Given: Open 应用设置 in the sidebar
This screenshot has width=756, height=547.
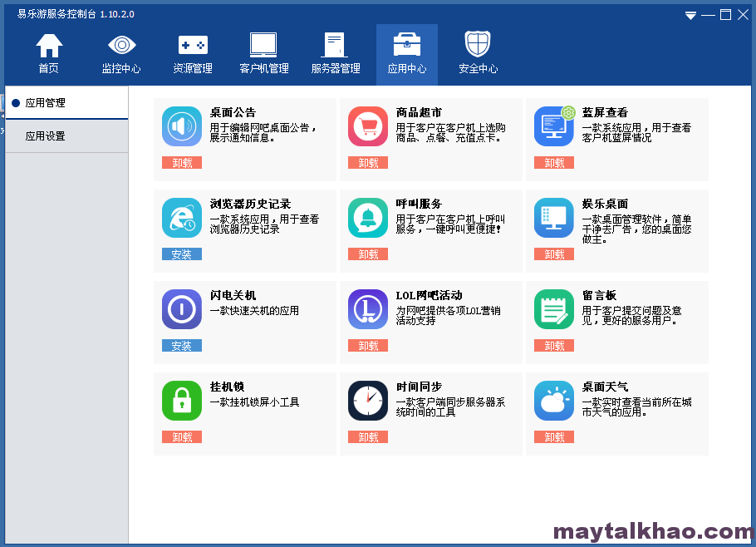Looking at the screenshot, I should coord(66,136).
